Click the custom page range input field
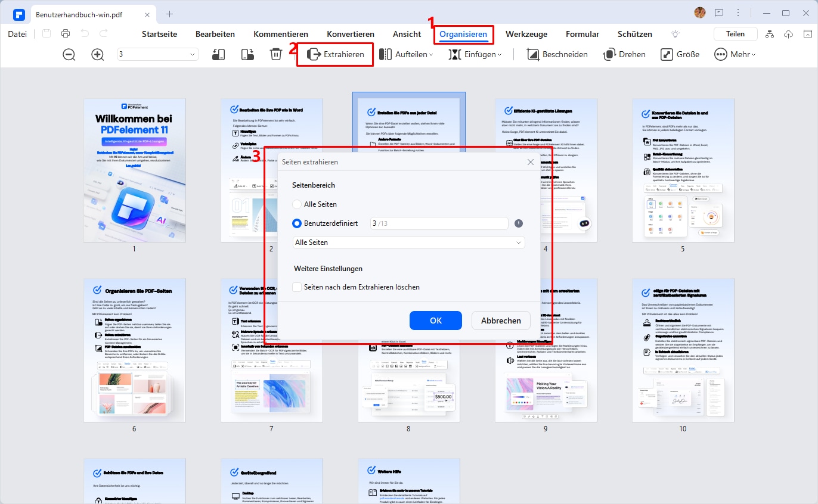 (439, 223)
